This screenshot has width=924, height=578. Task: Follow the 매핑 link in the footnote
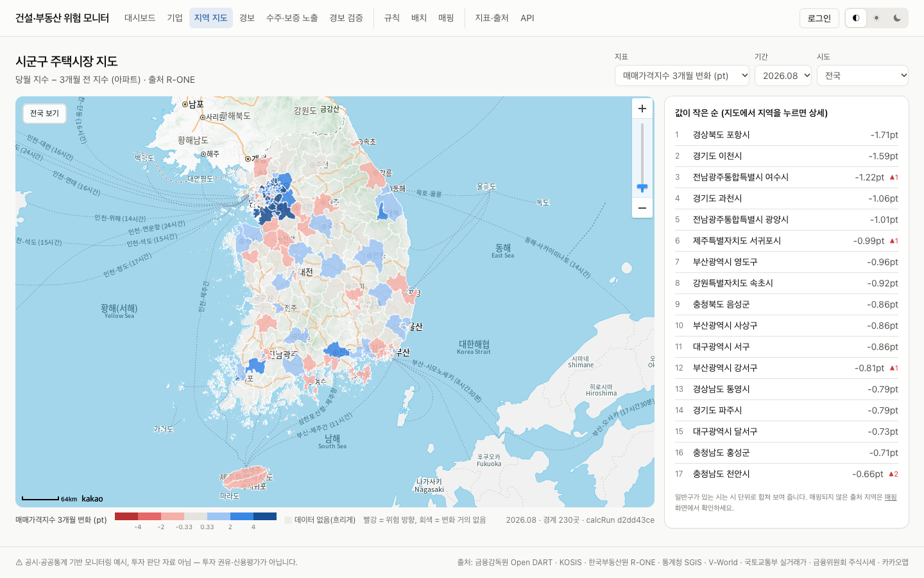coord(891,497)
